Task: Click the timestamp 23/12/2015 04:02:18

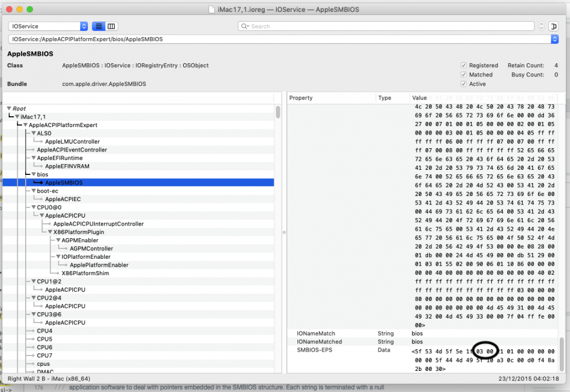Action: [x=528, y=378]
